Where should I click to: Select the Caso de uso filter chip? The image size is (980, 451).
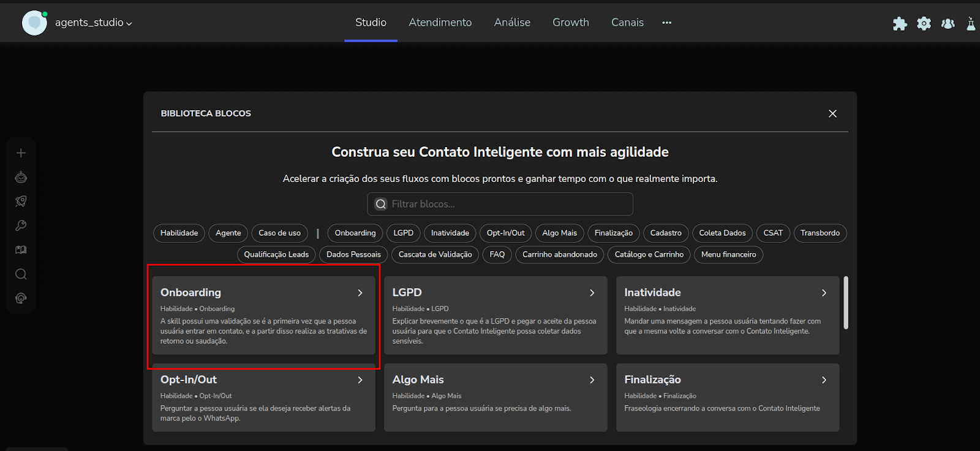279,233
